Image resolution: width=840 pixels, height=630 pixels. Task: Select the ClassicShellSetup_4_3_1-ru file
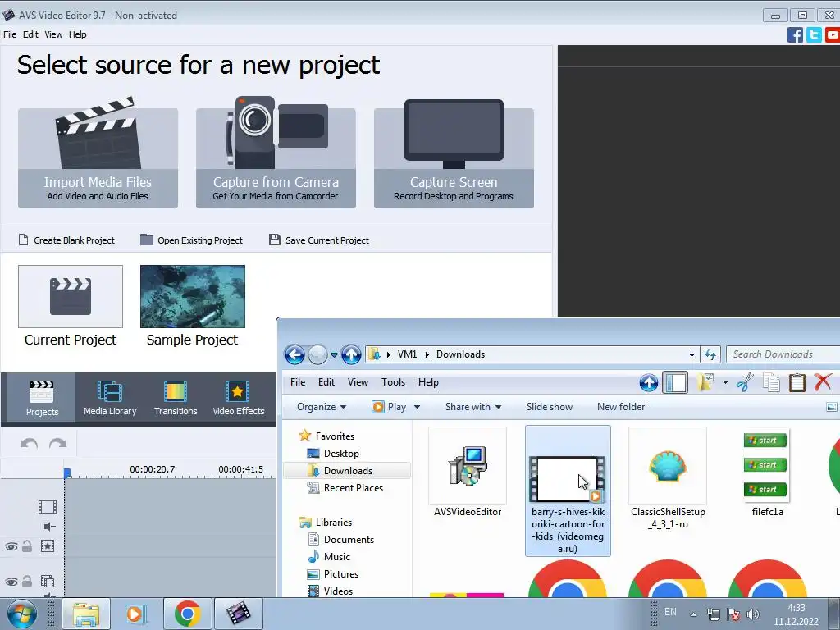(668, 479)
